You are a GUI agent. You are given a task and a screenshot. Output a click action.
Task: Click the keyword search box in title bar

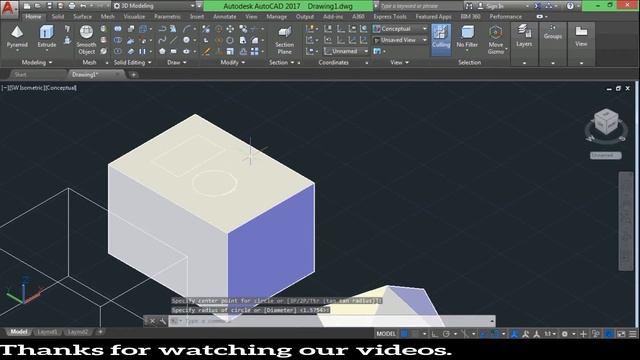tap(420, 6)
